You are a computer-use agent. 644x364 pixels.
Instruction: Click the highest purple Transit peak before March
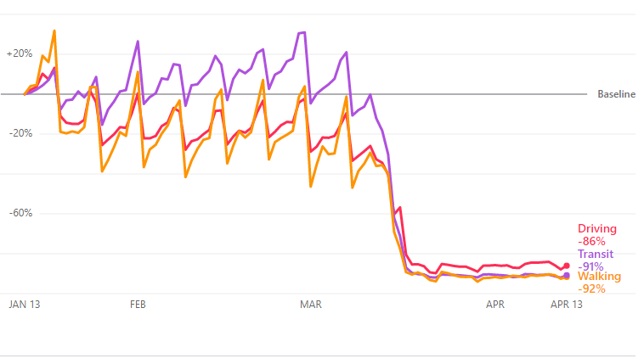(303, 33)
